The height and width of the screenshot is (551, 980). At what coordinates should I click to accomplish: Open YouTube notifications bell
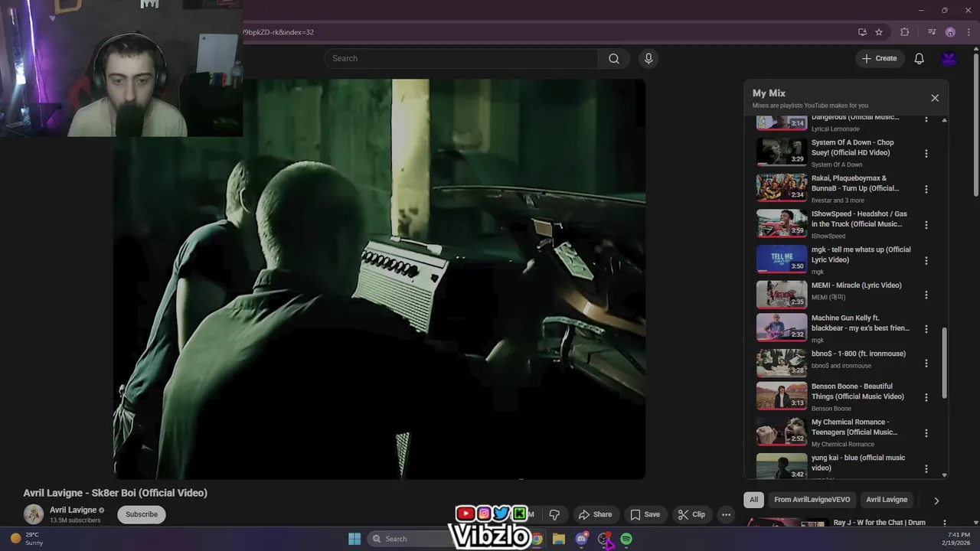[919, 58]
